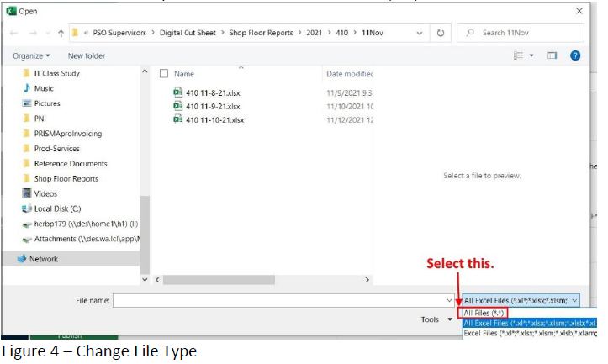Choose the highlighted All Excel Files option
Screen dimensions: 608x364
[x=528, y=323]
